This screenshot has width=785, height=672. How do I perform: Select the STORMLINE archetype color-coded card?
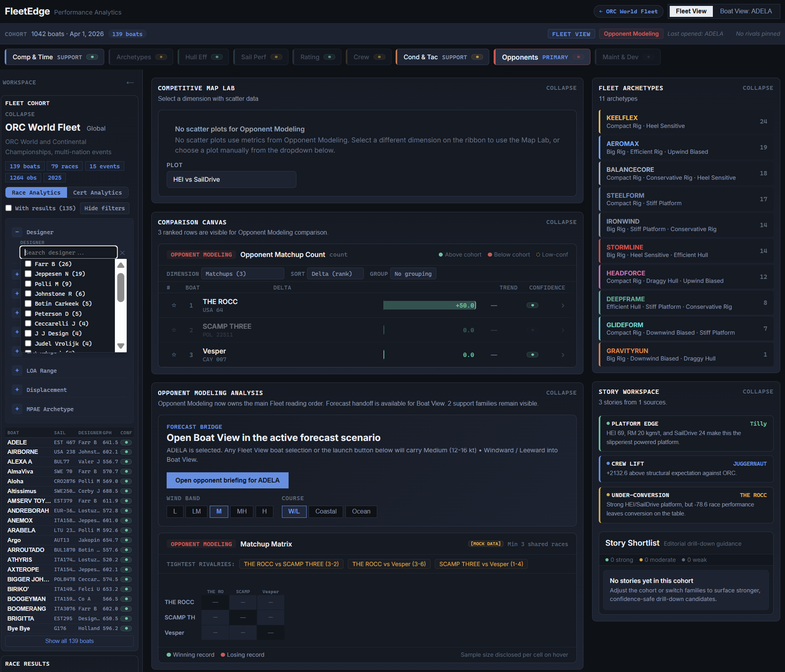point(686,251)
